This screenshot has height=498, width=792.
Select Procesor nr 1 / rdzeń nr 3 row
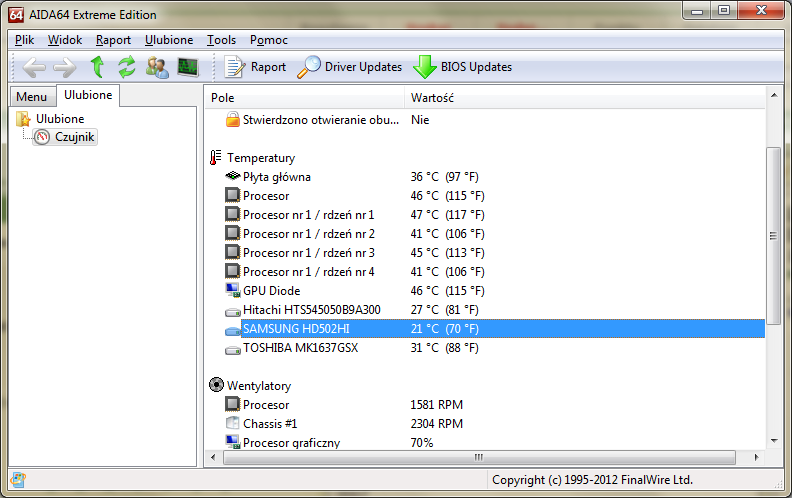click(x=485, y=253)
